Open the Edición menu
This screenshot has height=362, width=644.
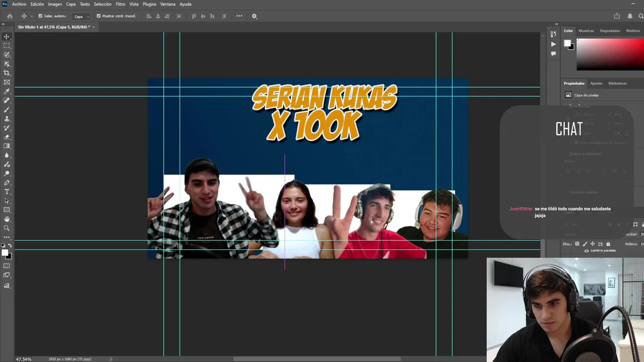tap(37, 4)
